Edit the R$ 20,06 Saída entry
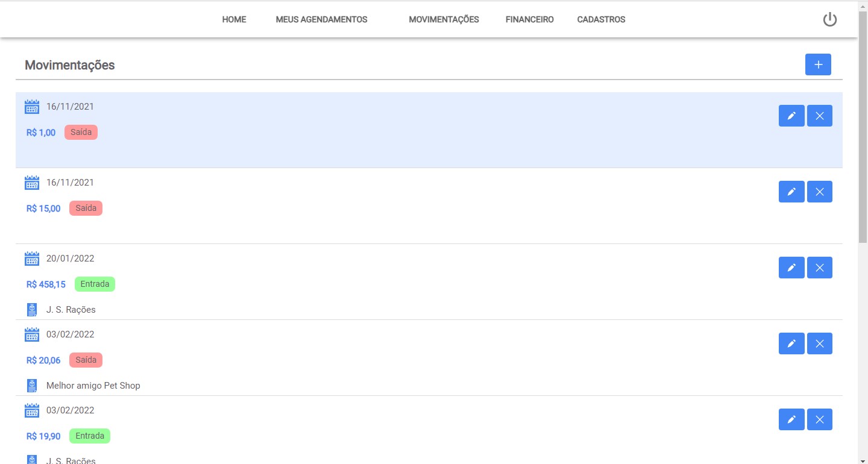868x464 pixels. pyautogui.click(x=791, y=343)
